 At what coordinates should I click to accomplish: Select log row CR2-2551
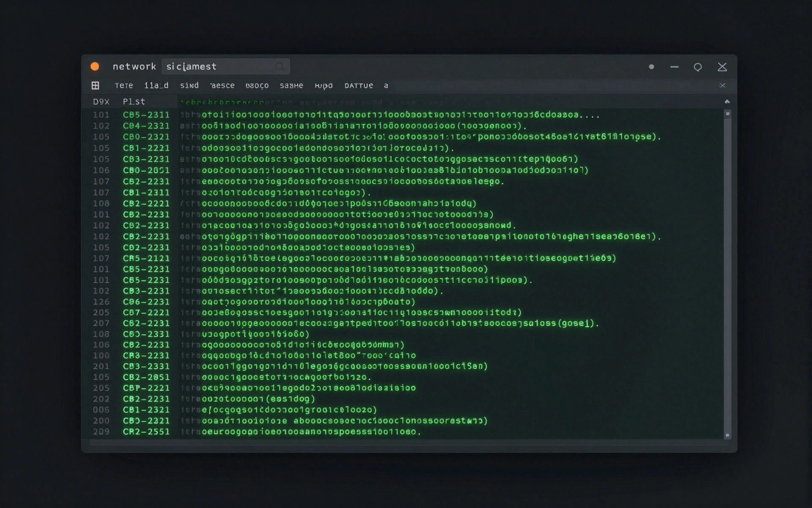pyautogui.click(x=146, y=432)
